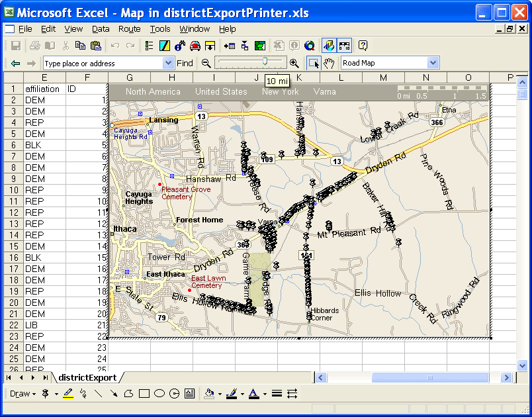Click the Find button
Screen dimensions: 532x417
[x=185, y=63]
